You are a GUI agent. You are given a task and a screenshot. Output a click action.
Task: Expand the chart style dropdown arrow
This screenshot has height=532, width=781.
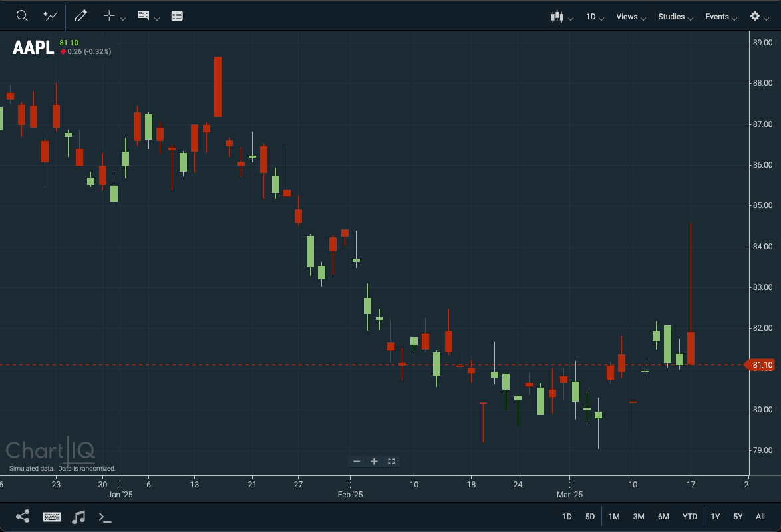pos(571,19)
